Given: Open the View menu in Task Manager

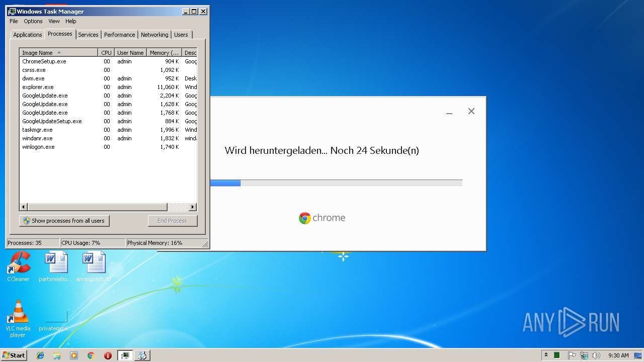Looking at the screenshot, I should (x=54, y=21).
